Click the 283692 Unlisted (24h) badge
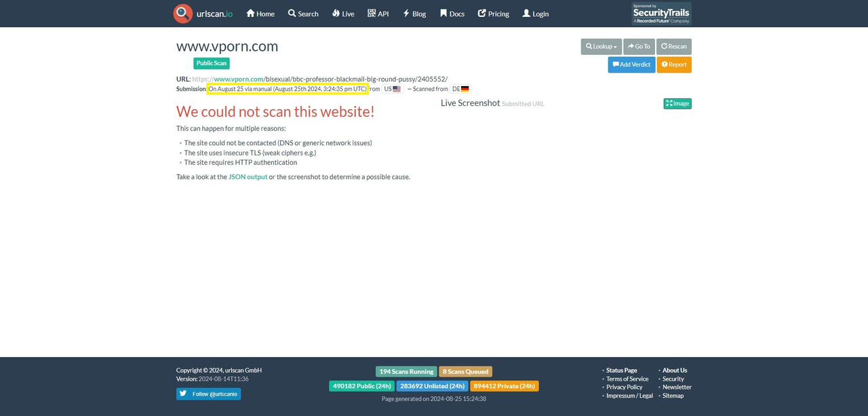 432,385
